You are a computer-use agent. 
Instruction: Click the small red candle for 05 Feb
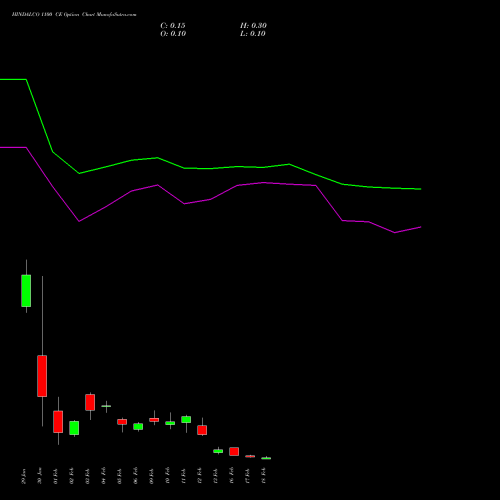pos(122,422)
